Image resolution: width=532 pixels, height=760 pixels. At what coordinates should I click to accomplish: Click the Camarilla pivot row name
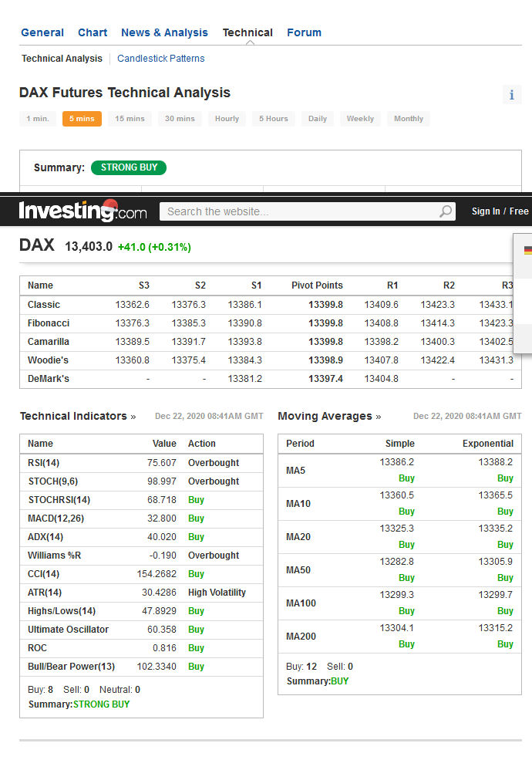(49, 342)
